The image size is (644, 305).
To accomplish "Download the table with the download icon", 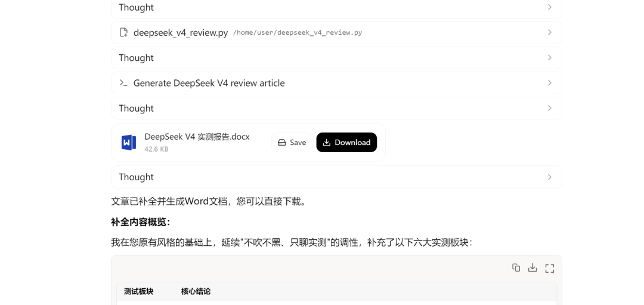I will point(532,268).
